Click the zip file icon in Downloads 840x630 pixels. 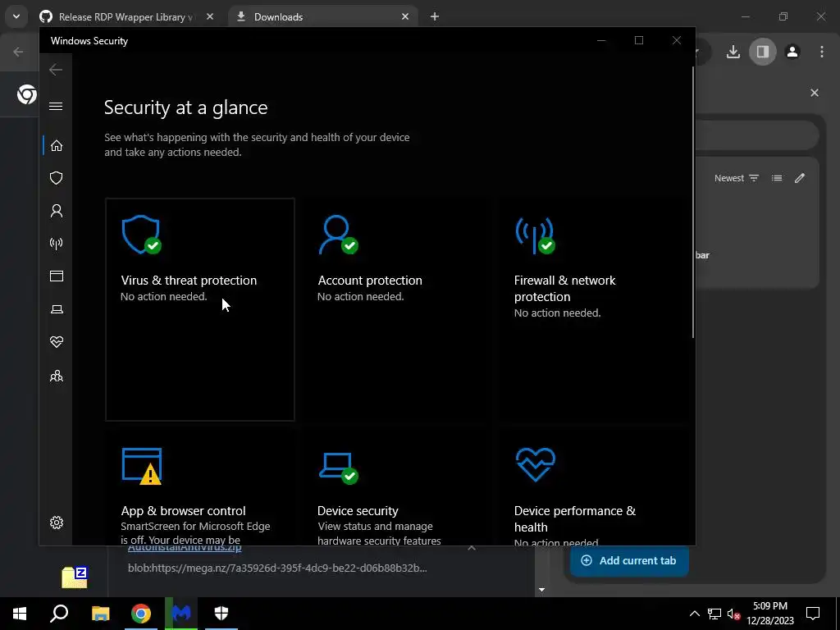pyautogui.click(x=75, y=577)
